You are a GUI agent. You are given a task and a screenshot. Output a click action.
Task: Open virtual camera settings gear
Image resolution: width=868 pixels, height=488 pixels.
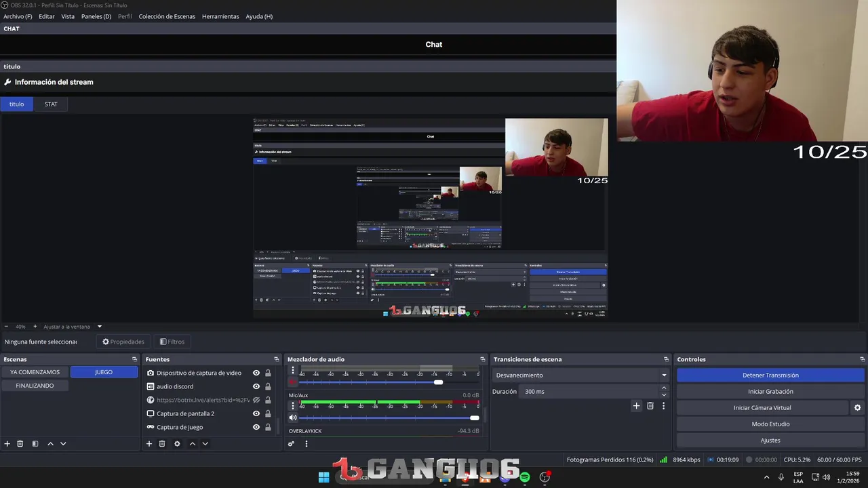857,408
